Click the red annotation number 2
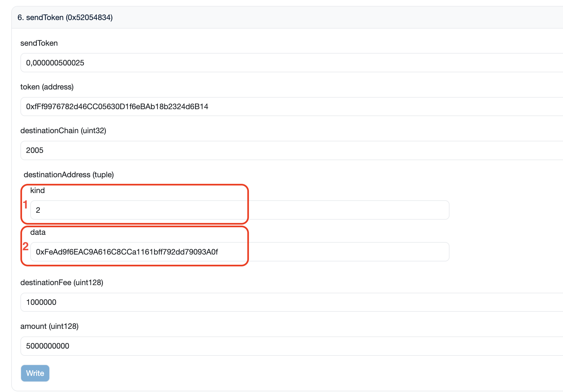The image size is (563, 392). (x=25, y=246)
